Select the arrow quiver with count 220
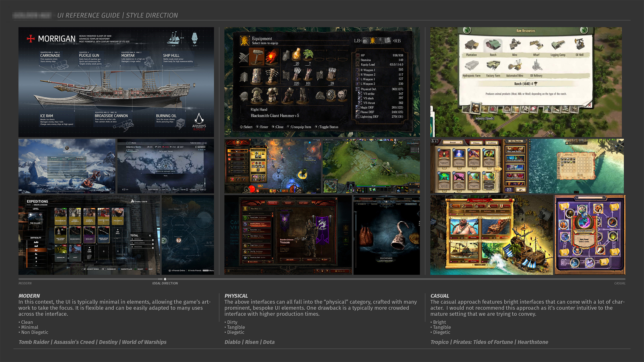 coord(297,75)
